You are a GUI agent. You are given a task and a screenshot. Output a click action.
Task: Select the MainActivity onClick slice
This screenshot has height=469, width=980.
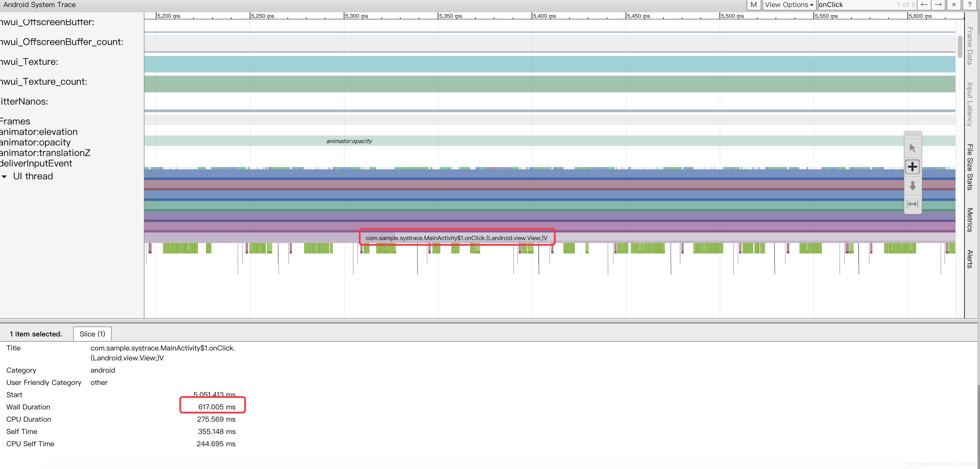456,238
